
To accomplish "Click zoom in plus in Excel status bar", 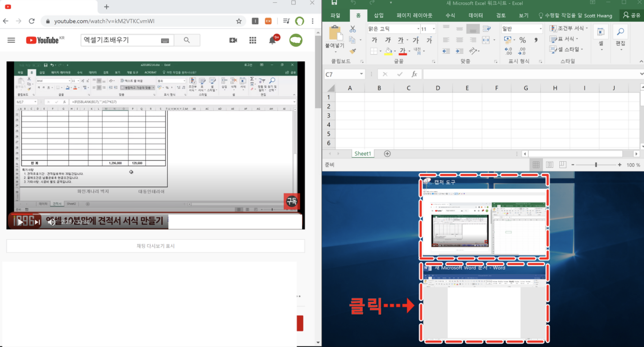I will click(x=619, y=165).
